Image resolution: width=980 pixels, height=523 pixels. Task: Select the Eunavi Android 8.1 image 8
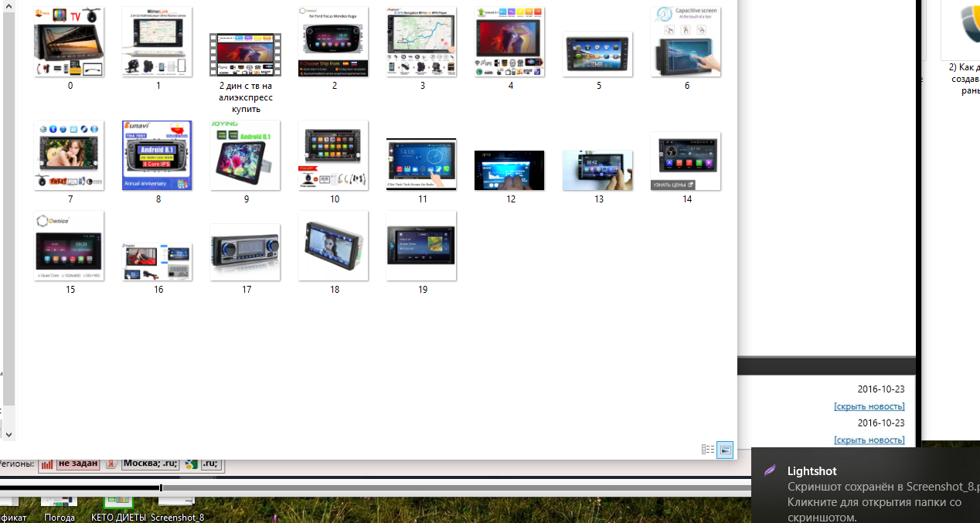157,155
